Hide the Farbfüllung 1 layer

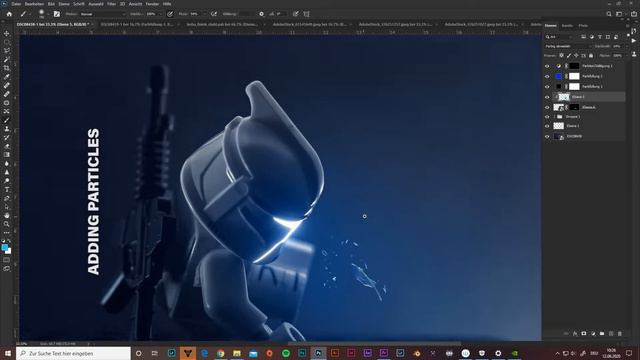547,87
